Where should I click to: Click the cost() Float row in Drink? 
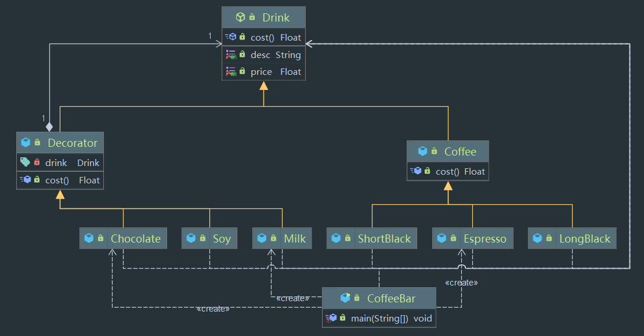tap(263, 37)
